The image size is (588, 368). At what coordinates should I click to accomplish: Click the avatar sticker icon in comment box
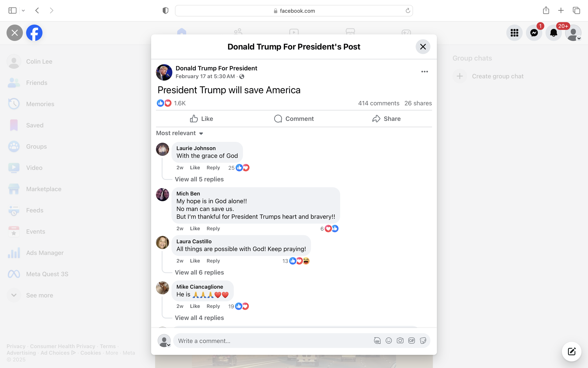click(x=377, y=340)
